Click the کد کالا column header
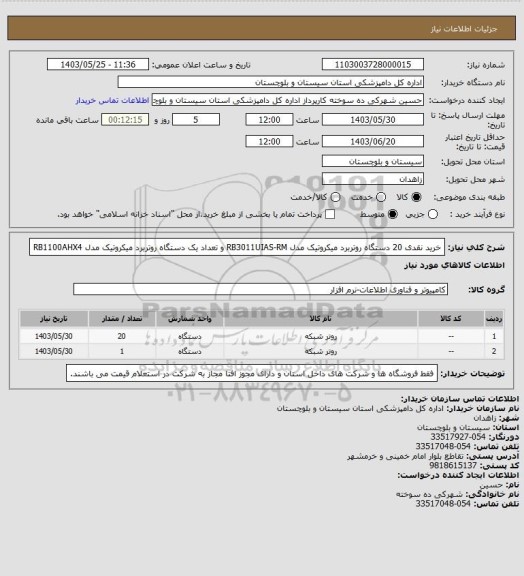This screenshot has height=576, width=524. [x=451, y=318]
